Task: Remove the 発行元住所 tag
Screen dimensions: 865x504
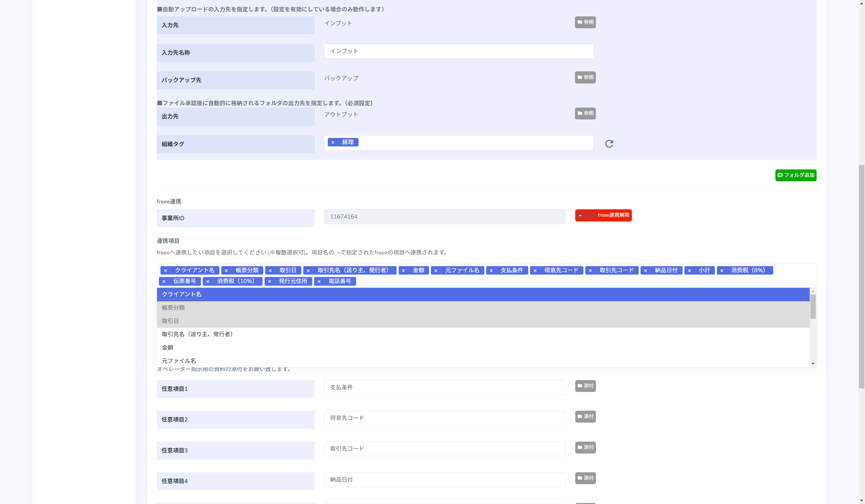Action: point(269,282)
